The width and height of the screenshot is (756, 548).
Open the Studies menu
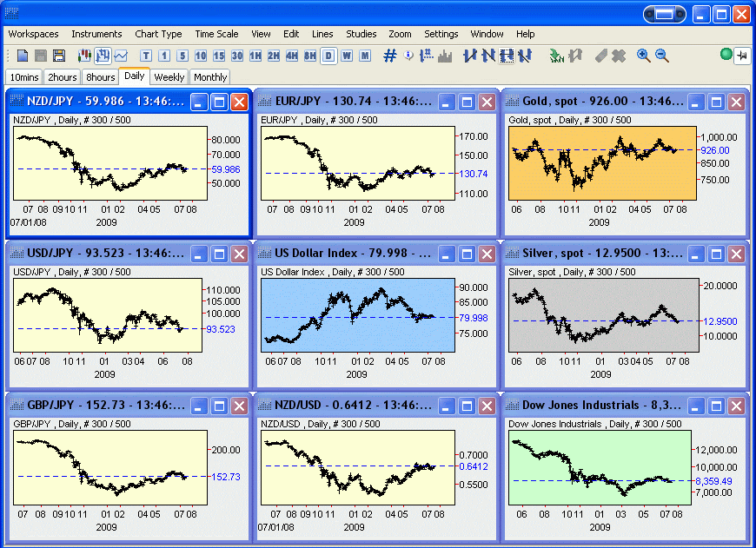361,34
